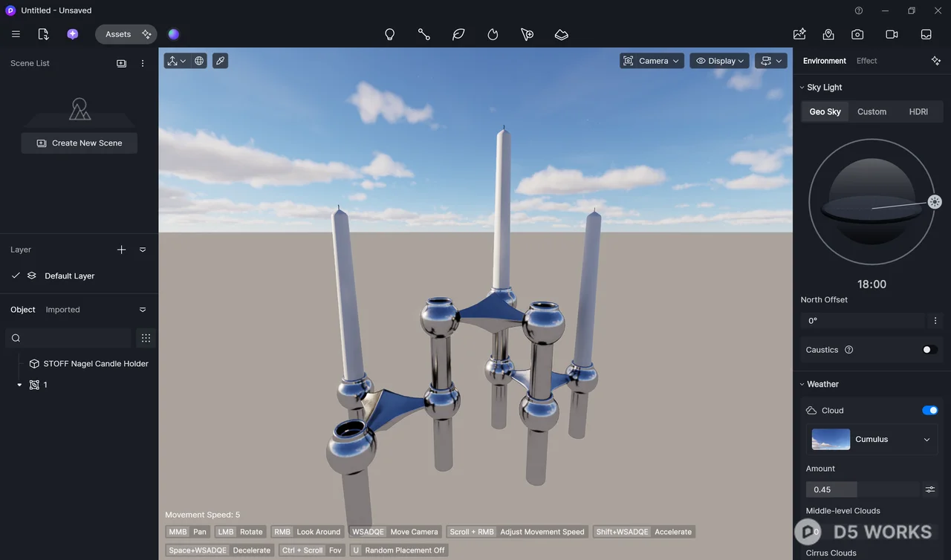
Task: Select the HDRI sky tab
Action: point(918,111)
